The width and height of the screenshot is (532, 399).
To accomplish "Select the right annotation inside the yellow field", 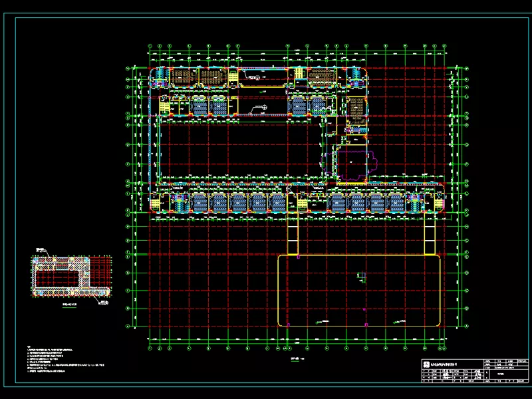I will click(x=401, y=322).
